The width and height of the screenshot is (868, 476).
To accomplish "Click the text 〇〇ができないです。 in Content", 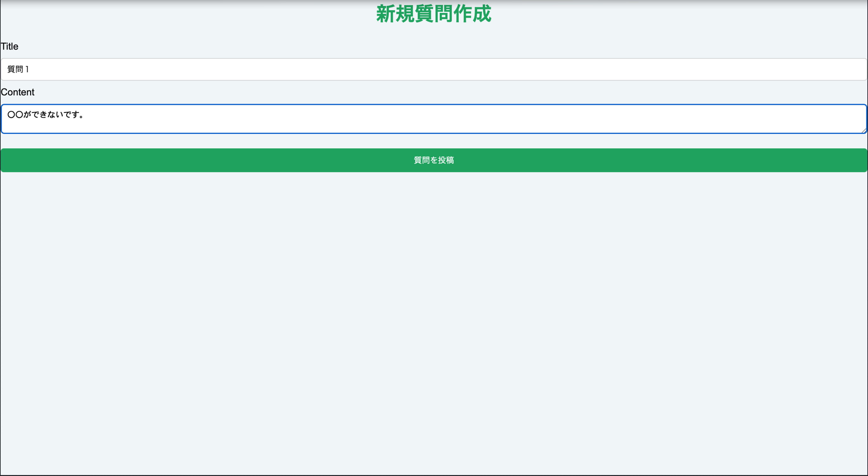I will coord(46,115).
